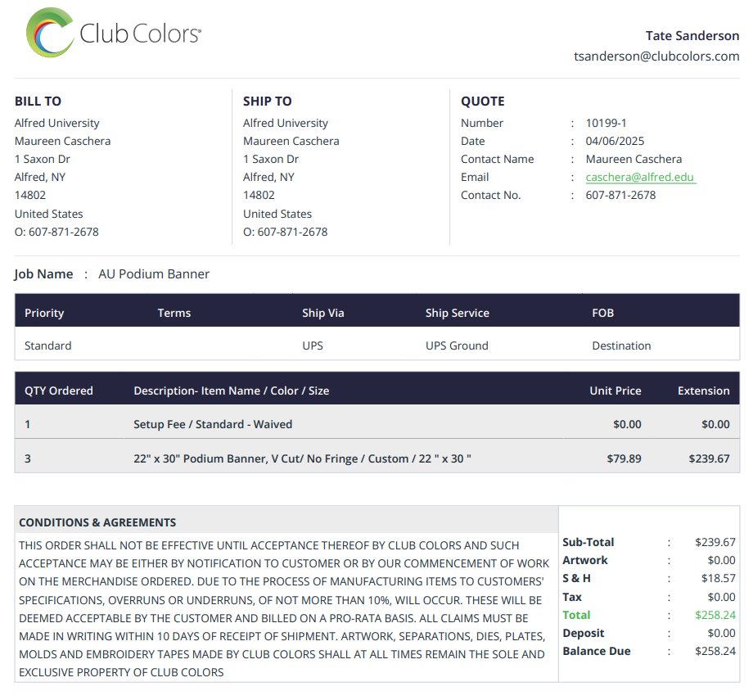The width and height of the screenshot is (753, 700).
Task: Click the Artwork label in totals
Action: pyautogui.click(x=585, y=560)
